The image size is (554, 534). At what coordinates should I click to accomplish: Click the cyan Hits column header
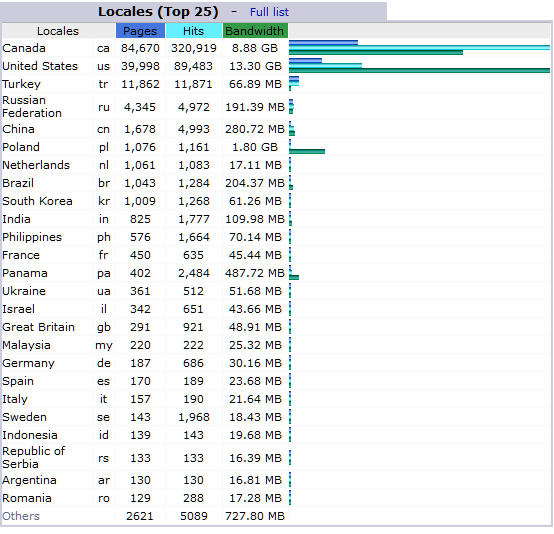[x=194, y=31]
